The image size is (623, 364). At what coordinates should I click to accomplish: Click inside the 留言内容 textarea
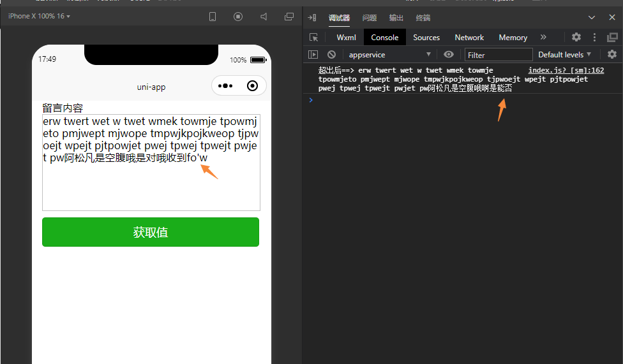151,163
